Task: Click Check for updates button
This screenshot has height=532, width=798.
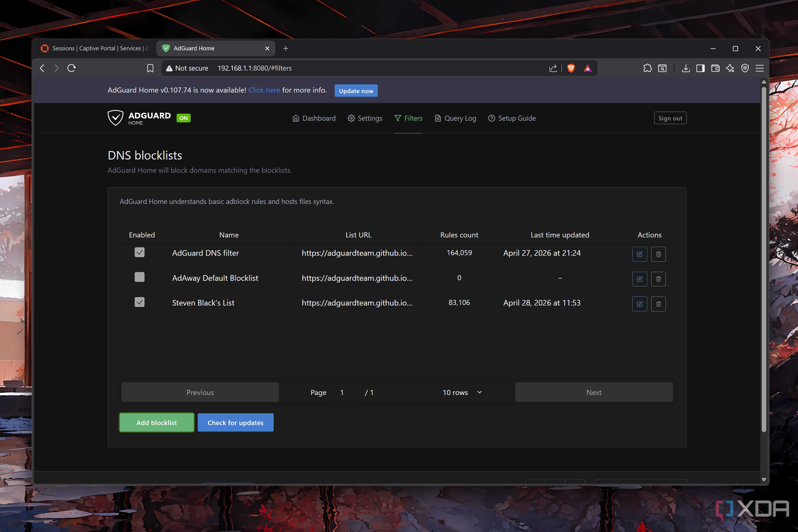Action: (236, 422)
